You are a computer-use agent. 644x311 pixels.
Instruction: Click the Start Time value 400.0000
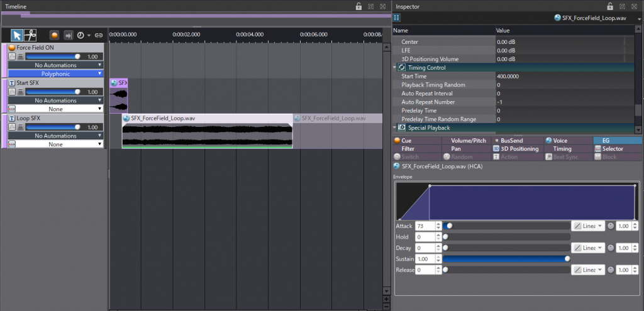(x=508, y=76)
